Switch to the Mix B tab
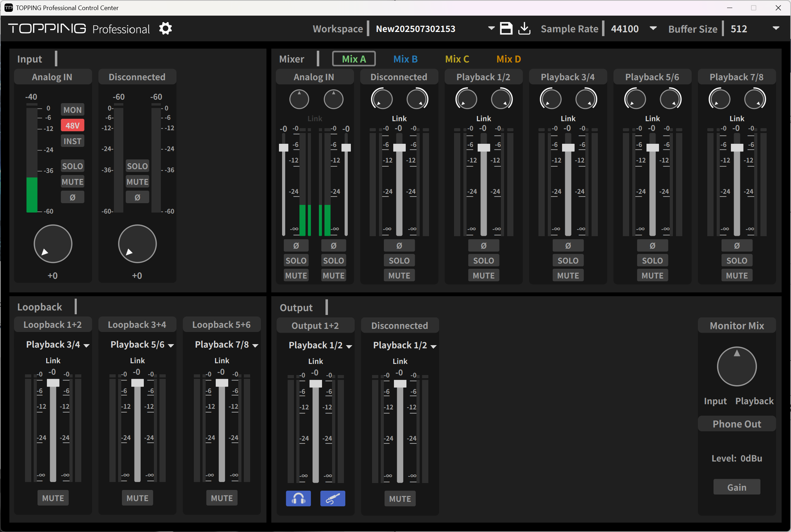Viewport: 791px width, 532px height. pyautogui.click(x=405, y=59)
